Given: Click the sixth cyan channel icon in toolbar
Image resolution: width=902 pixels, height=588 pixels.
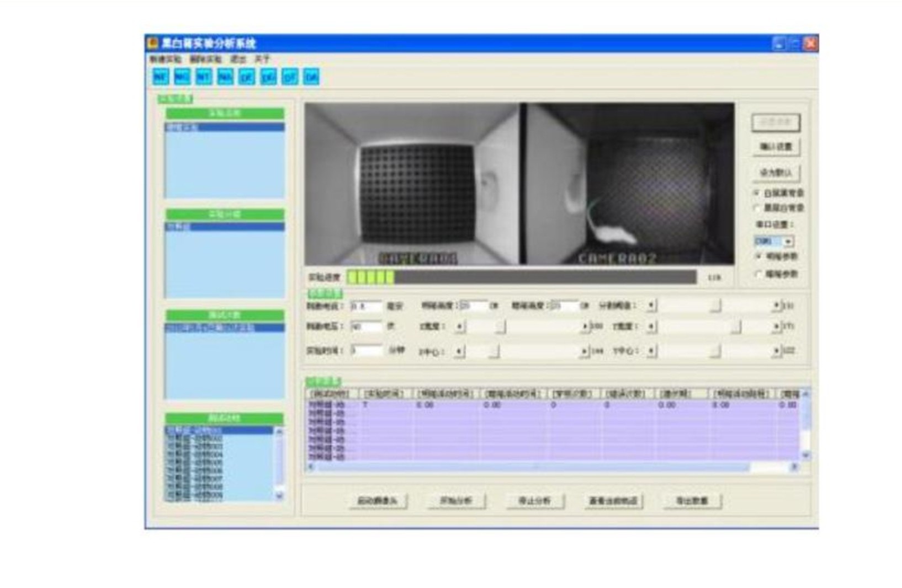Looking at the screenshot, I should [x=268, y=77].
